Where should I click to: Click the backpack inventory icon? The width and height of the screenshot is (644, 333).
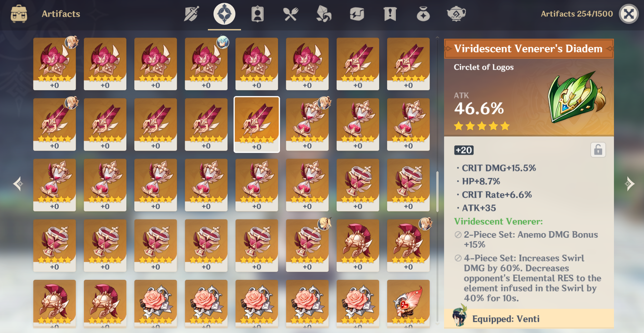(x=19, y=14)
